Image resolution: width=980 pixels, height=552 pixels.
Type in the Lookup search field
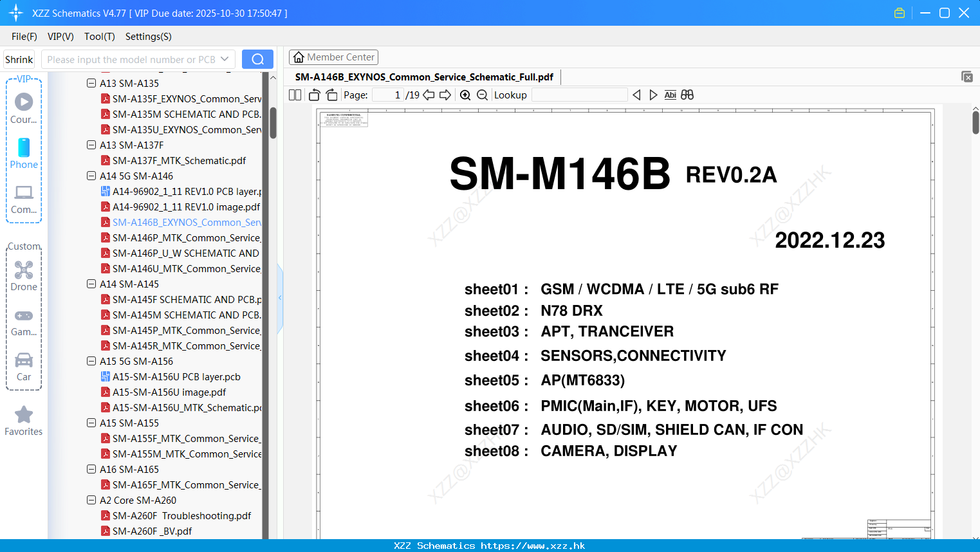pyautogui.click(x=579, y=95)
